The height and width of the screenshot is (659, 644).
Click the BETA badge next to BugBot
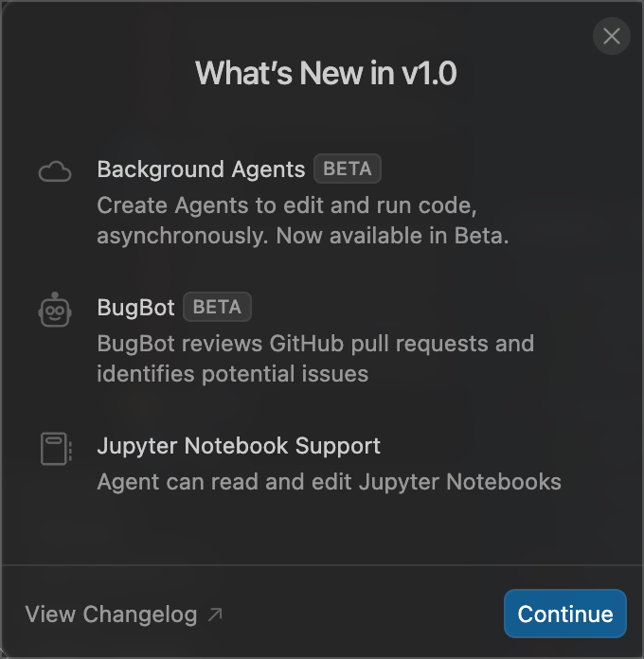(217, 307)
